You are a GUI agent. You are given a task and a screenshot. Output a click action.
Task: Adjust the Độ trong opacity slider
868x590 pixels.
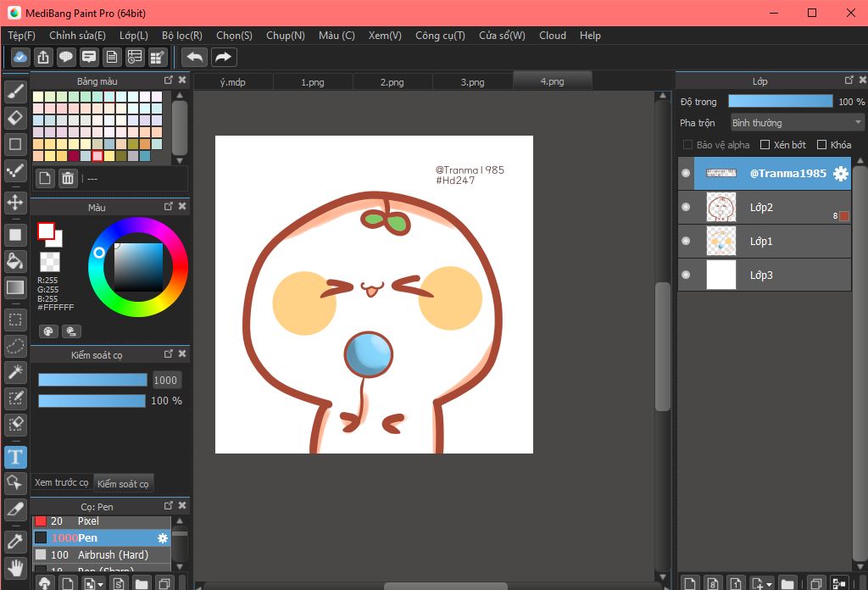781,101
